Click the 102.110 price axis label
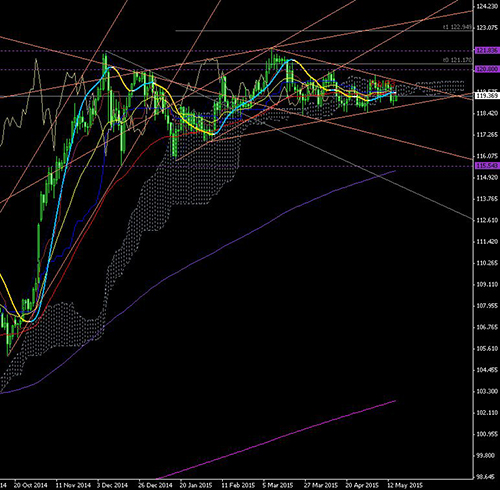 [x=487, y=413]
